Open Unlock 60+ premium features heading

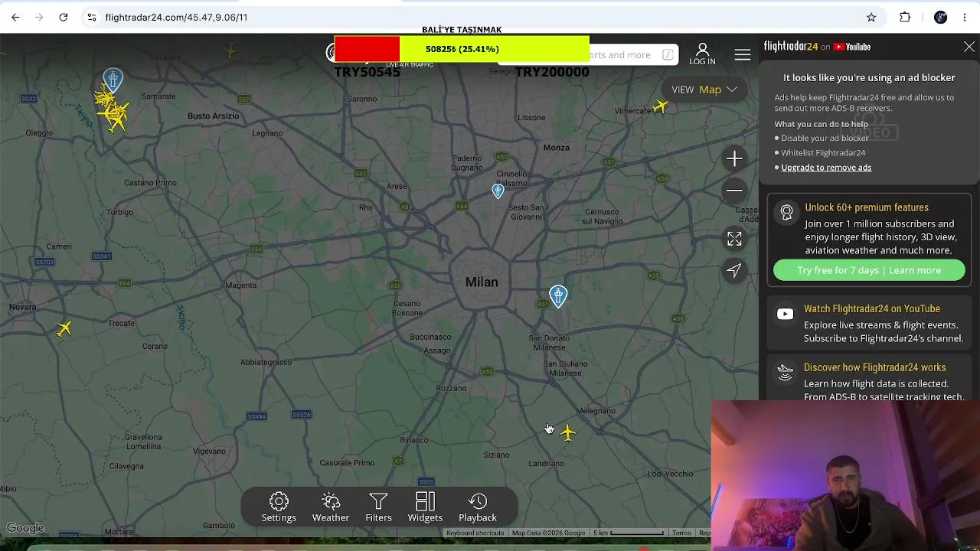coord(867,207)
